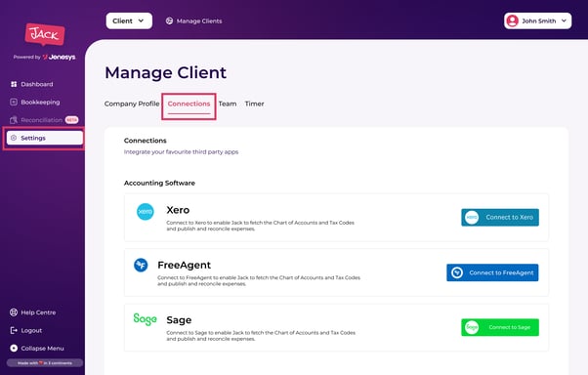The width and height of the screenshot is (588, 375).
Task: Click the FreeAgent card title text
Action: click(185, 265)
